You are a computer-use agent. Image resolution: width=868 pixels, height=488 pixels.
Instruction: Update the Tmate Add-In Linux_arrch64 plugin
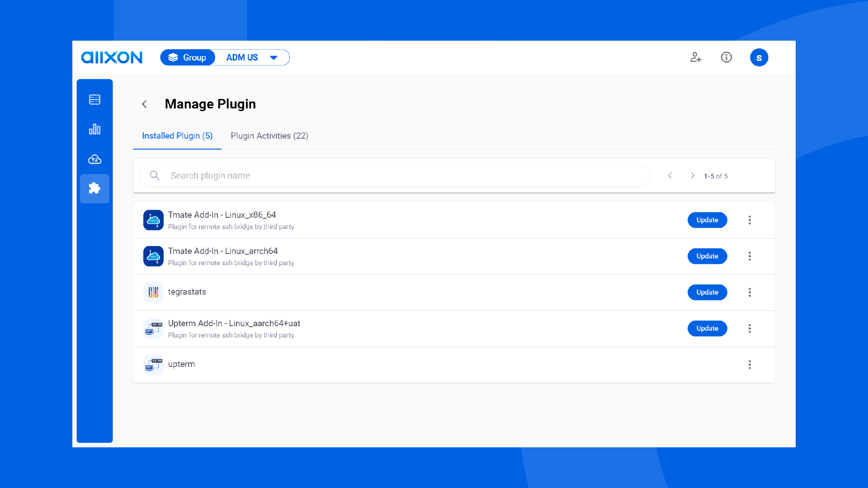click(x=707, y=256)
